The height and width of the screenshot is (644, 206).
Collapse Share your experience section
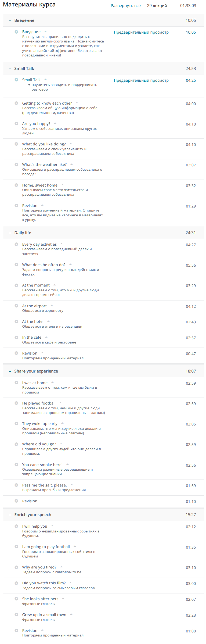point(10,371)
